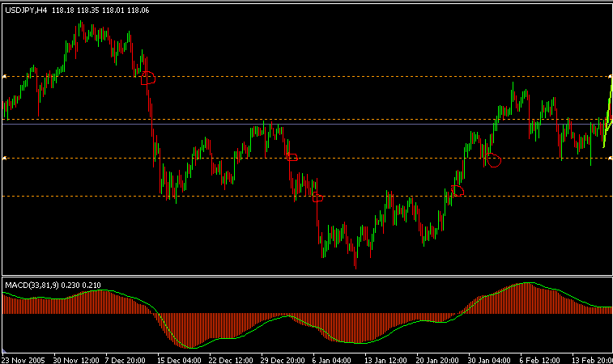The image size is (613, 364).
Task: Click the 30 Nov 12:00 time label
Action: point(76,360)
